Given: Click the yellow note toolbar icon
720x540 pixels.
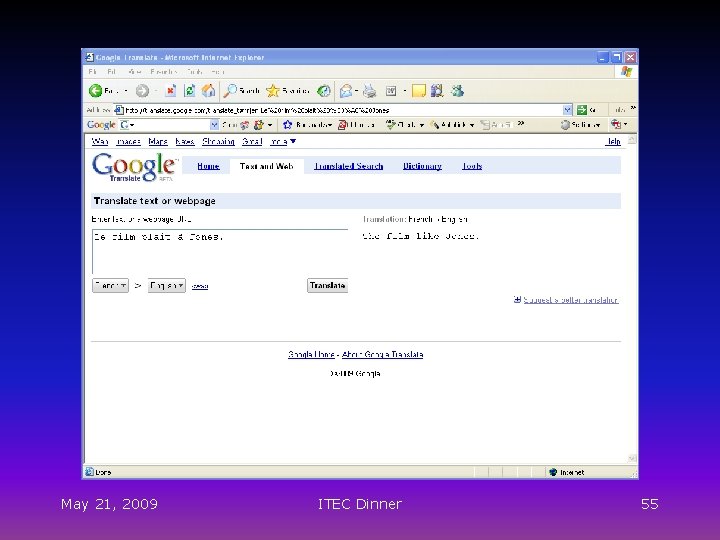Looking at the screenshot, I should 419,91.
